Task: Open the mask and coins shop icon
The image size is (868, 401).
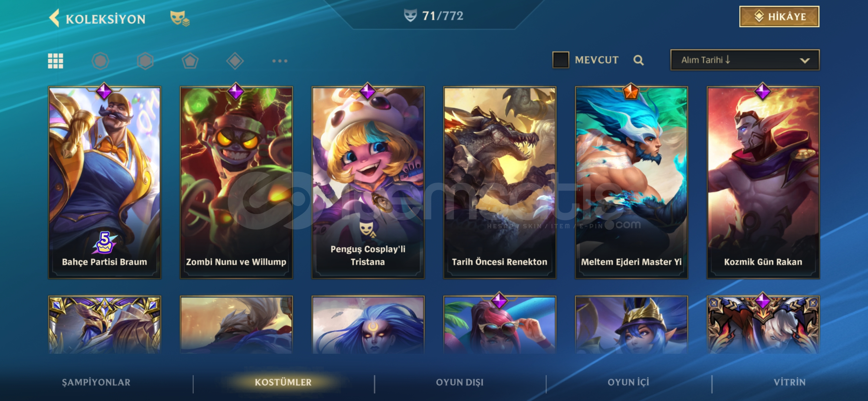Action: [x=180, y=18]
